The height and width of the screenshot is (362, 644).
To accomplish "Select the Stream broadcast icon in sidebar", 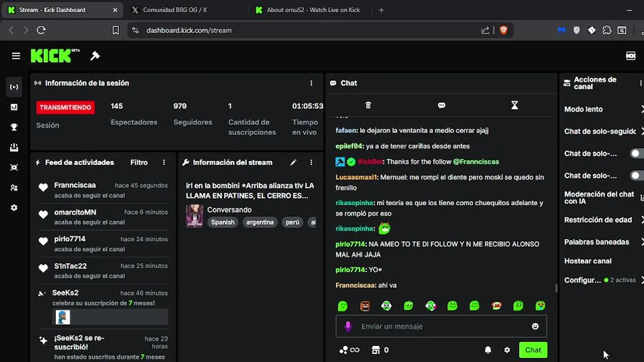I will pyautogui.click(x=14, y=87).
